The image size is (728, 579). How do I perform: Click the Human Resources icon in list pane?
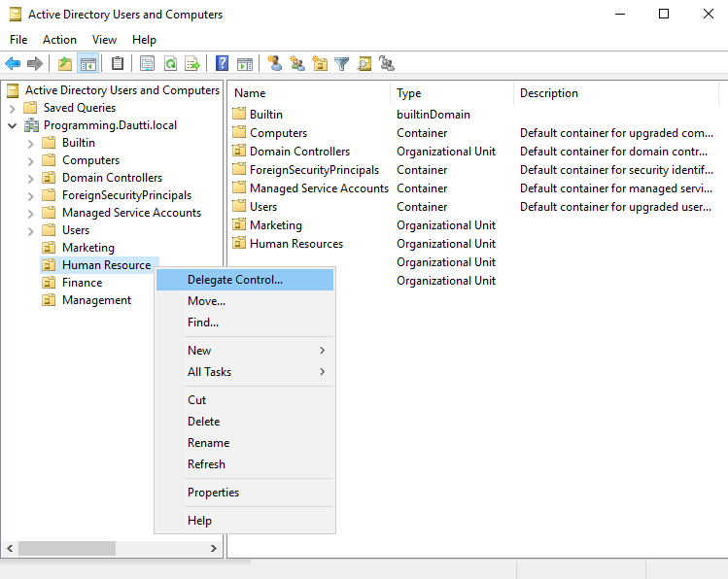click(x=239, y=243)
